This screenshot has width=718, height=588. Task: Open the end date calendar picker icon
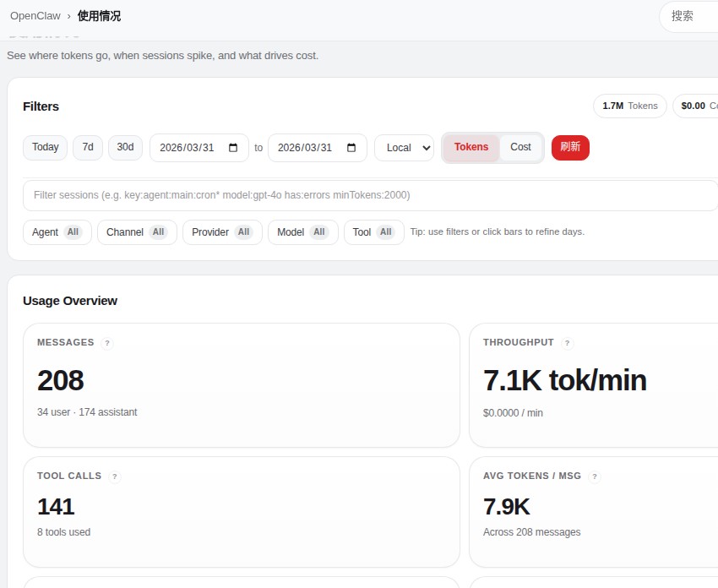pyautogui.click(x=351, y=148)
